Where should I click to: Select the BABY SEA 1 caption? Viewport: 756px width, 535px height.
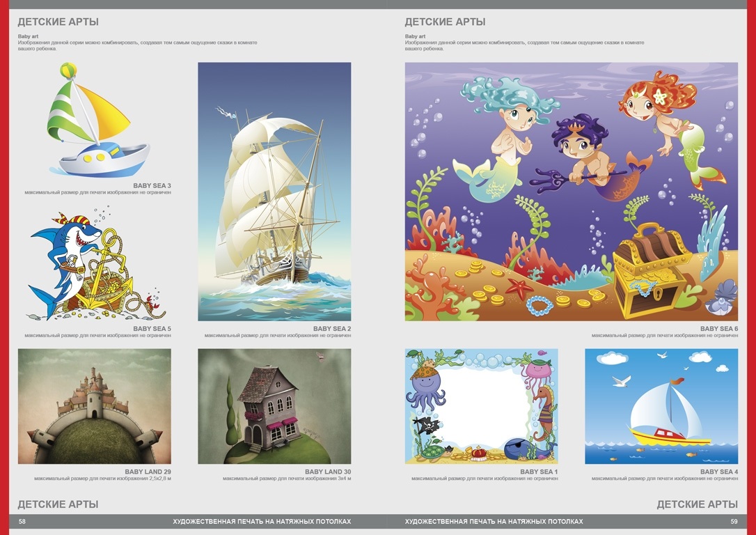click(x=539, y=472)
